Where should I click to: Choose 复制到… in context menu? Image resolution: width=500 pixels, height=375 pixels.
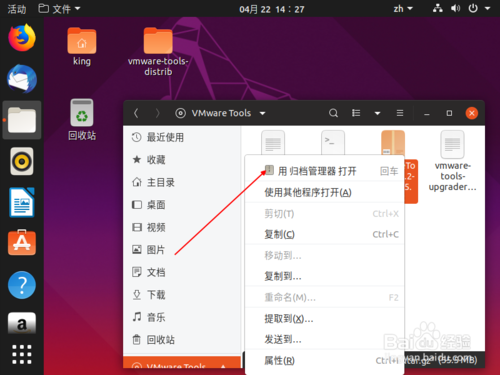click(x=325, y=276)
